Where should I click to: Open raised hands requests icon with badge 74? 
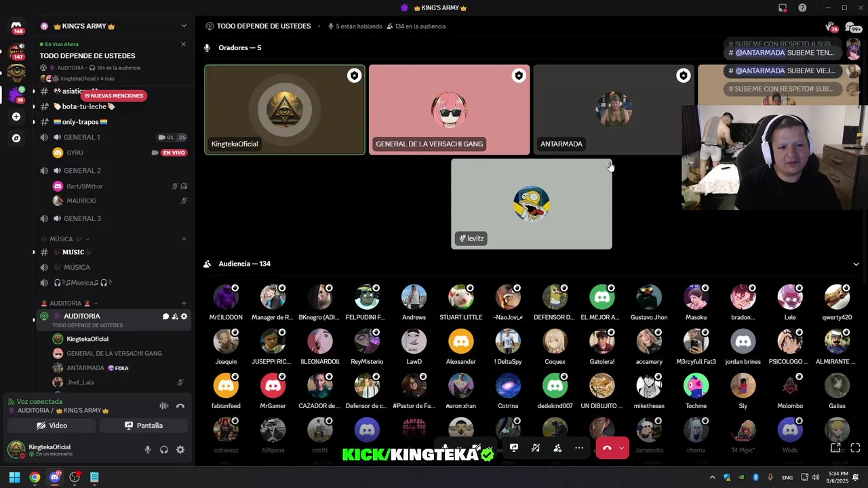click(x=831, y=26)
